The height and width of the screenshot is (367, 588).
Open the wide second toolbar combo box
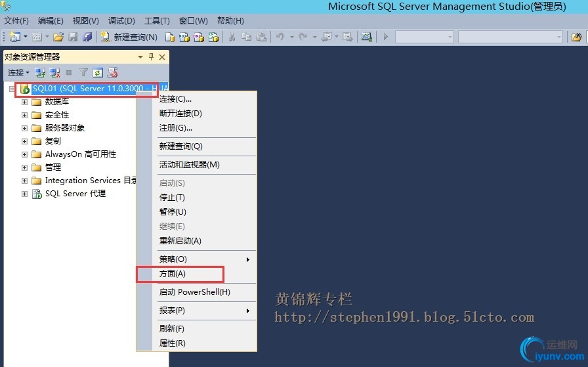point(510,37)
